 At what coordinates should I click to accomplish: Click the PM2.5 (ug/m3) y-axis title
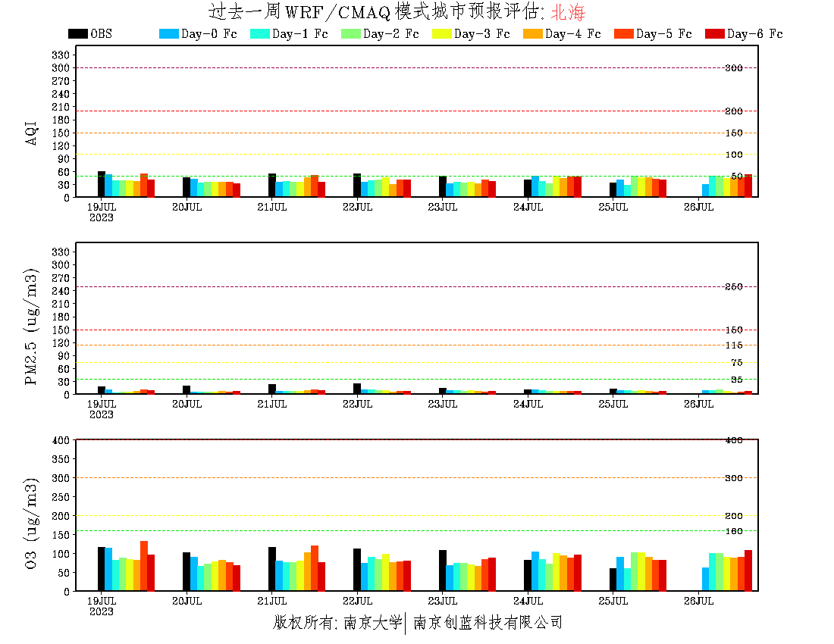pos(32,327)
